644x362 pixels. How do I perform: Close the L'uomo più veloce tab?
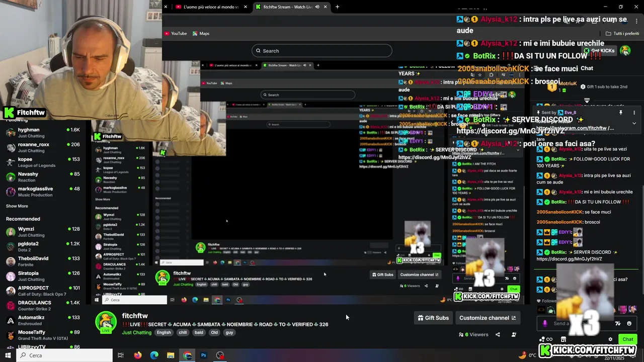tap(246, 7)
